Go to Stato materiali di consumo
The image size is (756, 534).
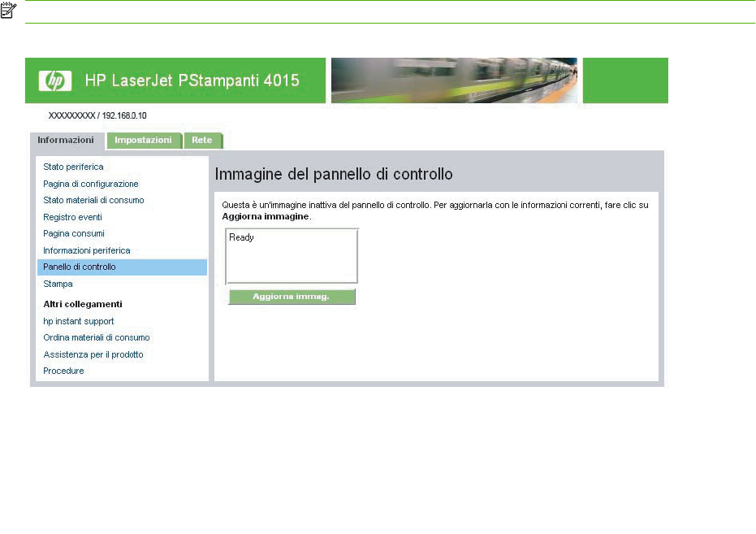click(93, 200)
